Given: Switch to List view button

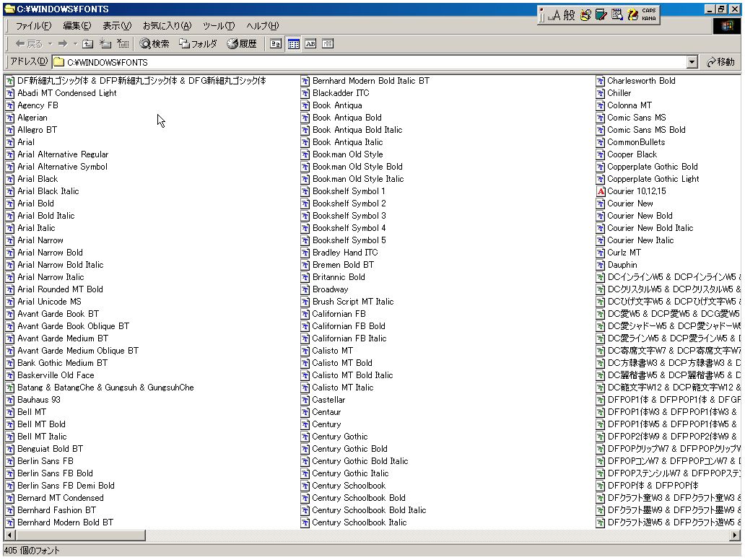Looking at the screenshot, I should 293,44.
